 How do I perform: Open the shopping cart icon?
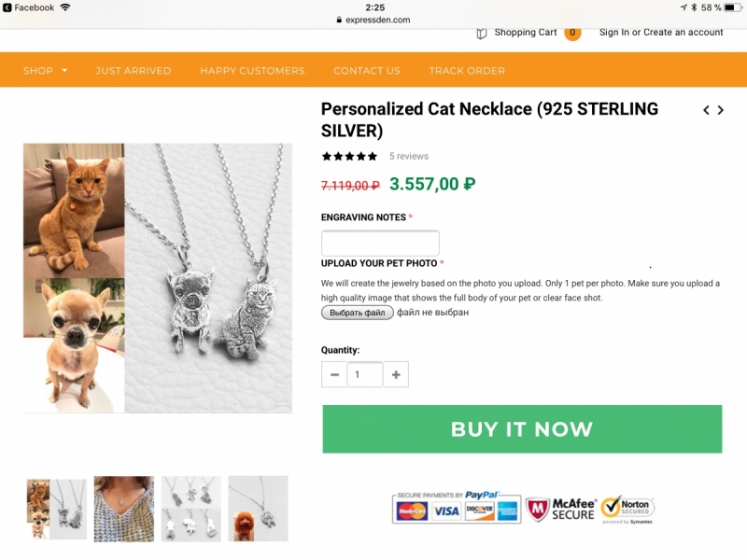coord(482,33)
